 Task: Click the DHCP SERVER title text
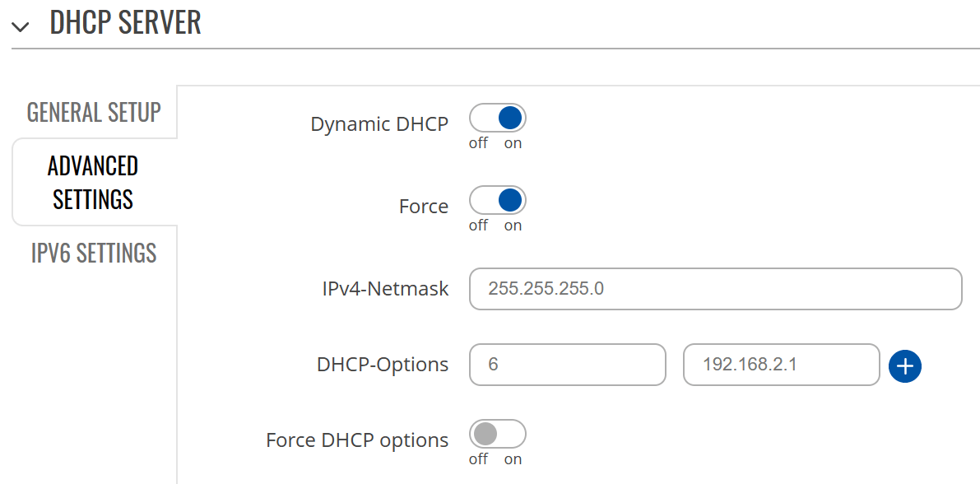[x=126, y=22]
